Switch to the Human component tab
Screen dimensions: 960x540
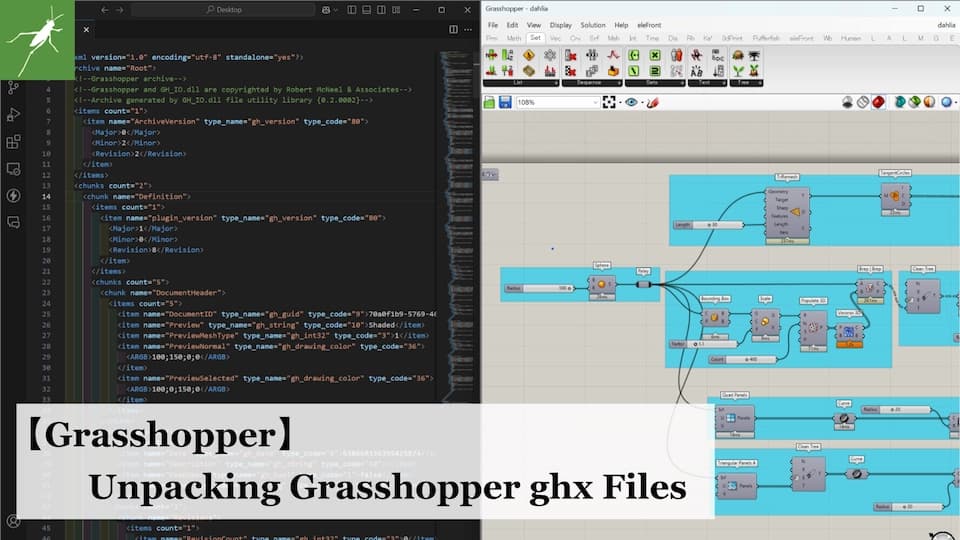click(850, 38)
